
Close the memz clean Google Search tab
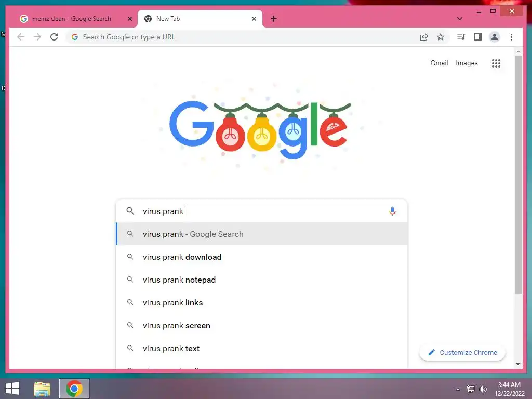click(129, 19)
